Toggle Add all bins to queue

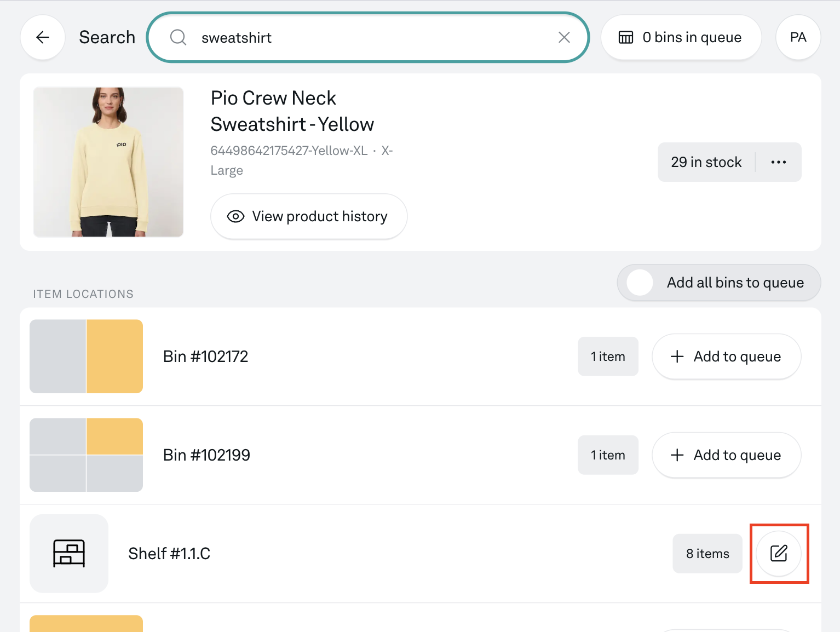719,283
